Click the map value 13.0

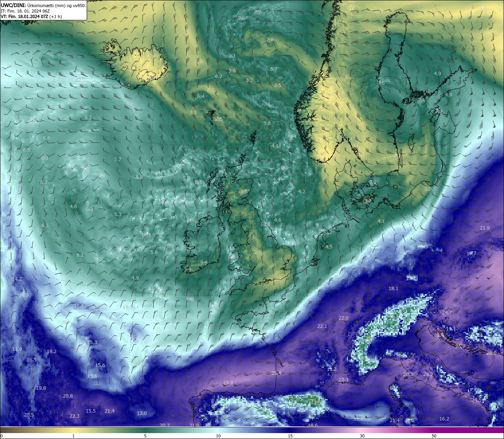click(x=142, y=413)
